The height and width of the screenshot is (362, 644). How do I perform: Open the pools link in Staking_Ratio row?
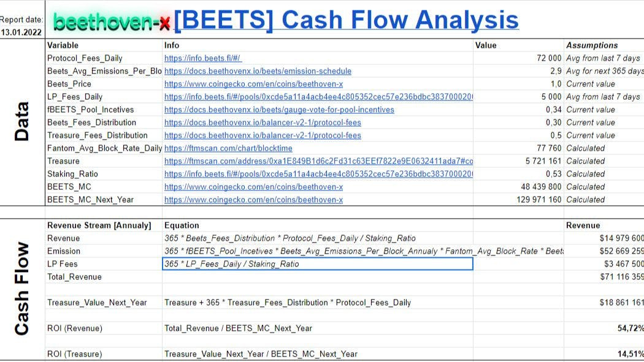click(318, 174)
